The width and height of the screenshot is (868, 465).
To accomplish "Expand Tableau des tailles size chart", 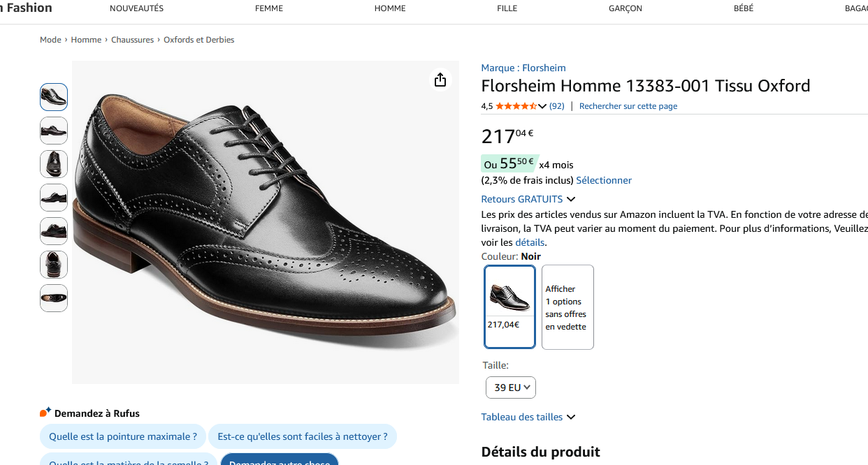I will (528, 417).
